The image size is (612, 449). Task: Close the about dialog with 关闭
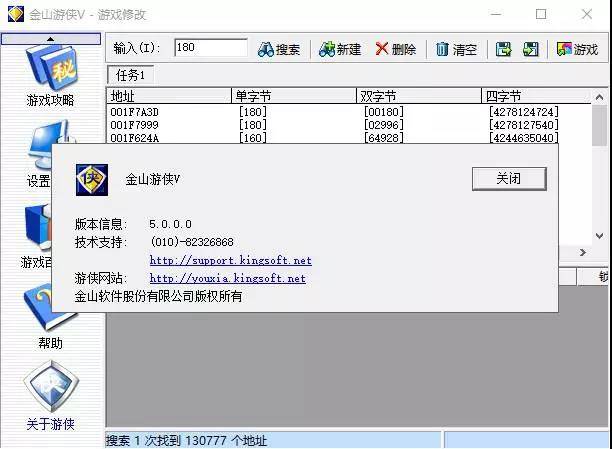point(509,179)
